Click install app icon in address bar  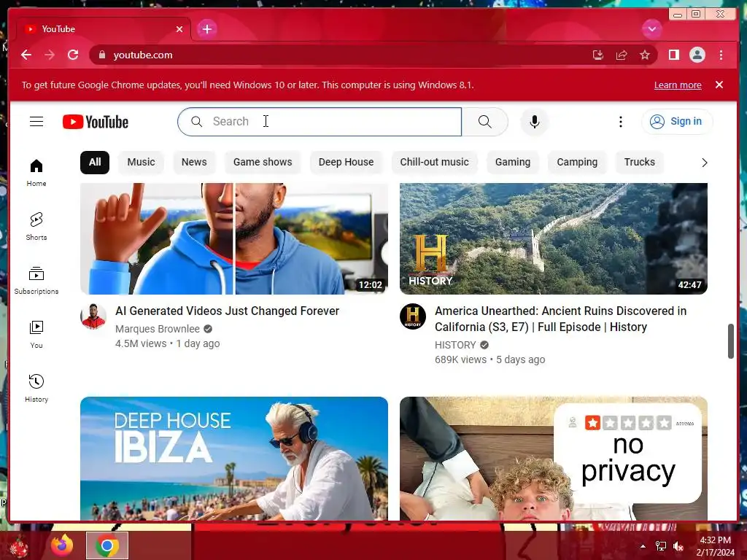[x=598, y=55]
